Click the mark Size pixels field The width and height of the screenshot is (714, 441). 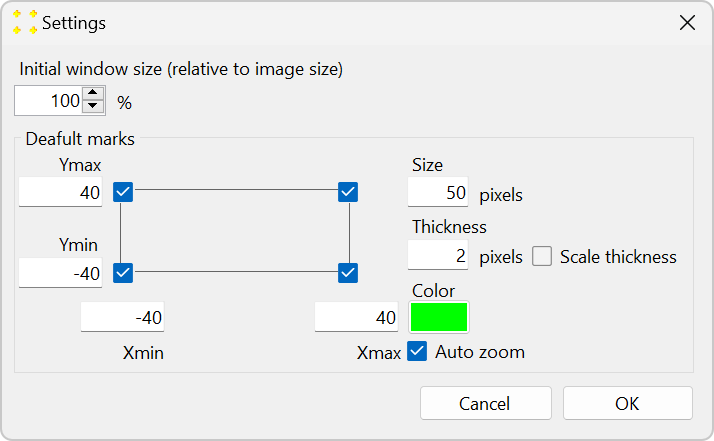pyautogui.click(x=438, y=193)
